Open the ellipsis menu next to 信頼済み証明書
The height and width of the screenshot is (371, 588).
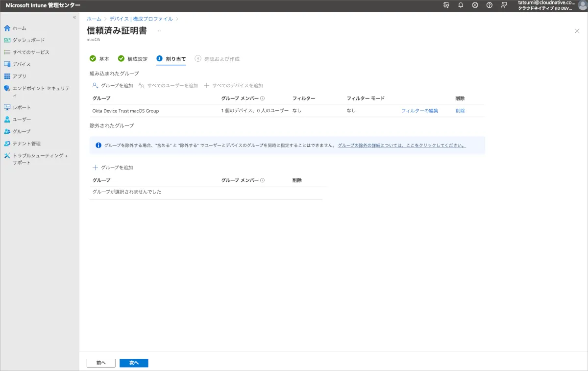(158, 31)
